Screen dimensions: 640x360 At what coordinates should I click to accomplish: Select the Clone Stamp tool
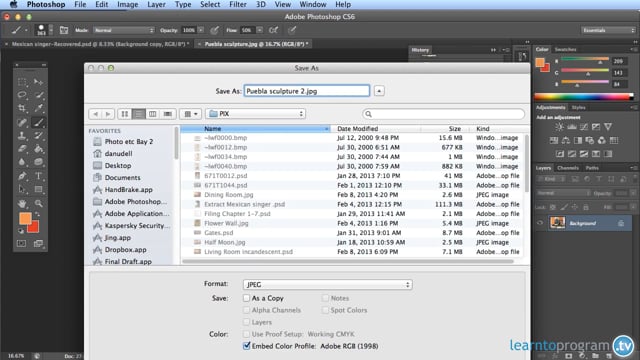(x=22, y=136)
